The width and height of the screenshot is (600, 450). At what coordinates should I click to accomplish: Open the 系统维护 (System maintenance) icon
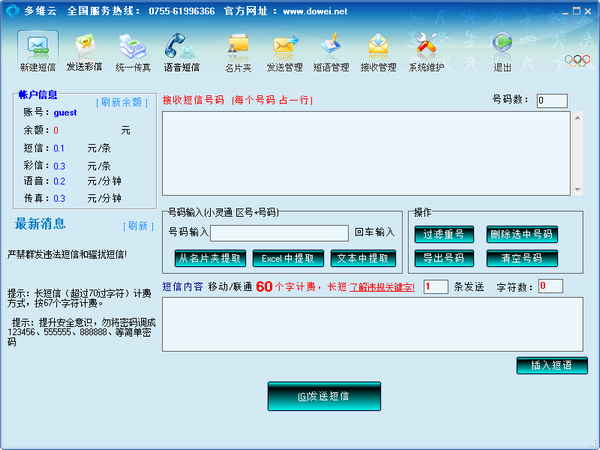(426, 51)
